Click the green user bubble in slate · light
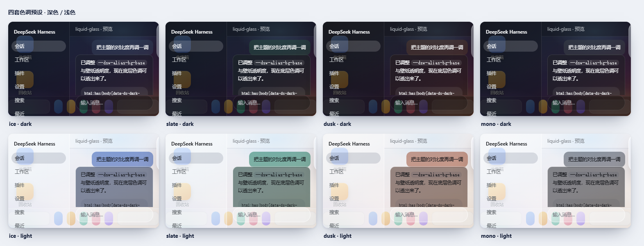This screenshot has width=644, height=246. 280,159
